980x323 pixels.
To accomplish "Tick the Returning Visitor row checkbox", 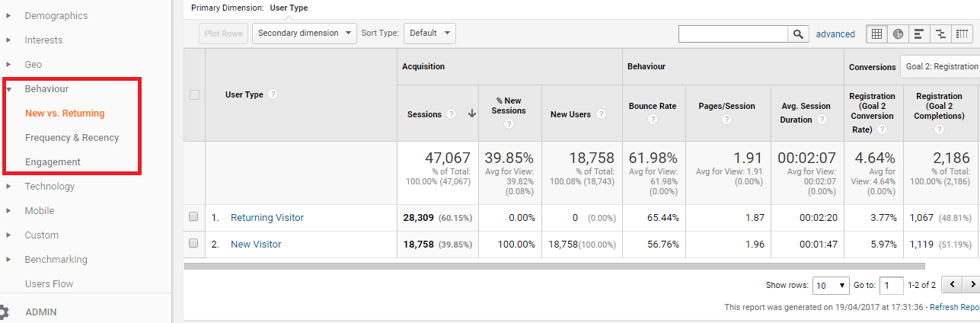I will [x=193, y=217].
